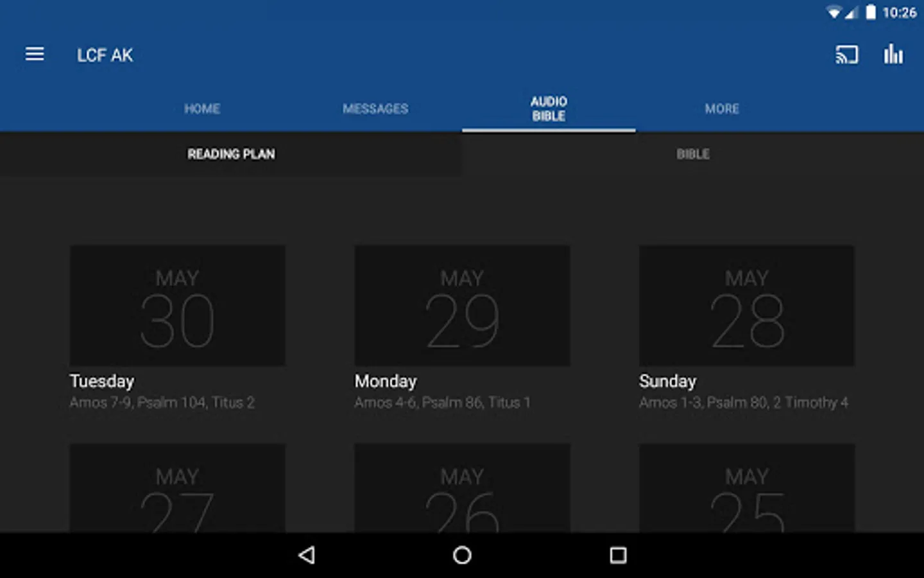The height and width of the screenshot is (578, 924).
Task: Open the audio equalizer bars icon
Action: pos(893,55)
